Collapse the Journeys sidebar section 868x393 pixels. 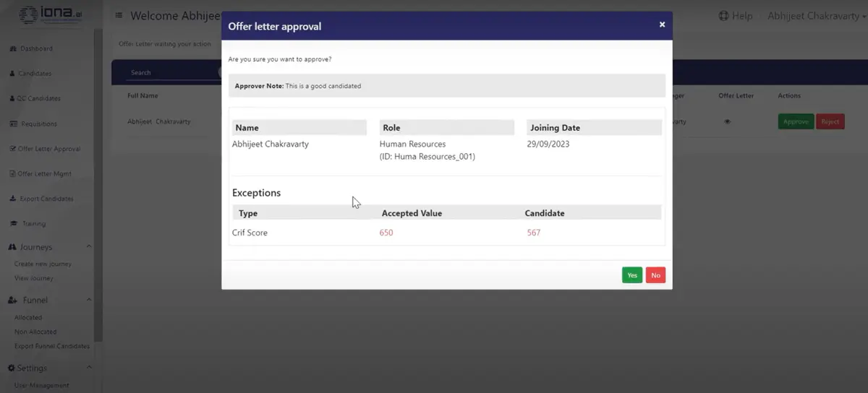point(89,247)
